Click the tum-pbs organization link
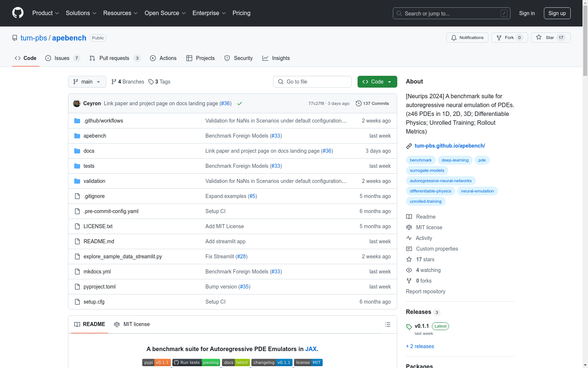Screen dimensions: 588x368 (x=34, y=38)
